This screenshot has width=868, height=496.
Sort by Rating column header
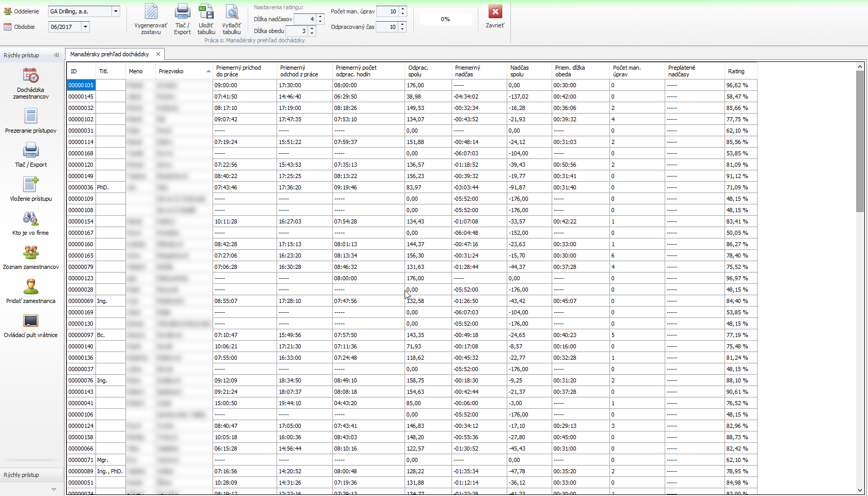(741, 71)
